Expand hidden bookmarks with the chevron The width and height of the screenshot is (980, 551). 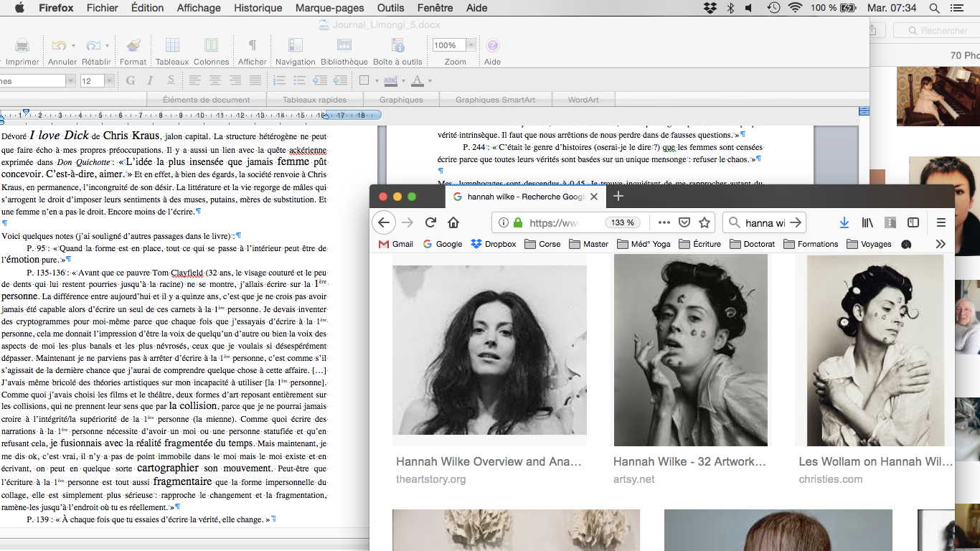941,244
